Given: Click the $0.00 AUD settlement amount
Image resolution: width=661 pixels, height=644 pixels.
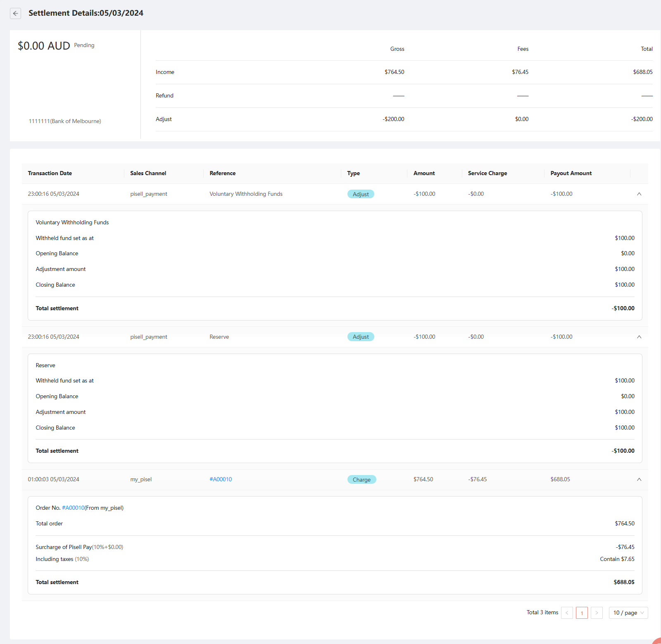Looking at the screenshot, I should 44,46.
